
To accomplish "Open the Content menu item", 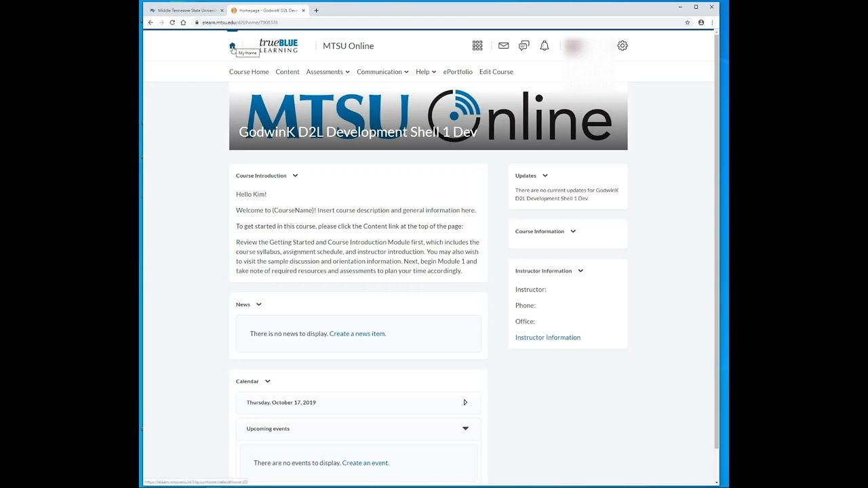I will pyautogui.click(x=287, y=71).
